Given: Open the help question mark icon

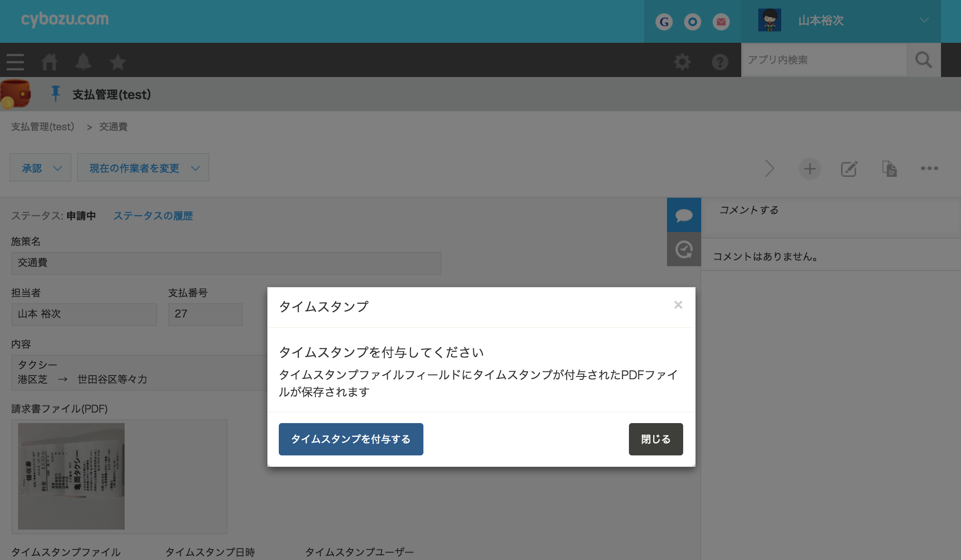Looking at the screenshot, I should point(720,62).
